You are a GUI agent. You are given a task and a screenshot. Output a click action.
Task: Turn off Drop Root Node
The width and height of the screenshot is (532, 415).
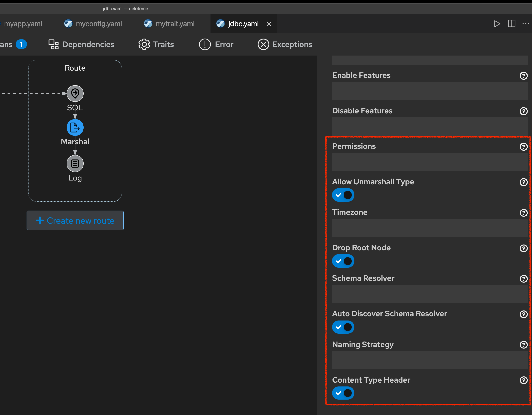pyautogui.click(x=343, y=261)
